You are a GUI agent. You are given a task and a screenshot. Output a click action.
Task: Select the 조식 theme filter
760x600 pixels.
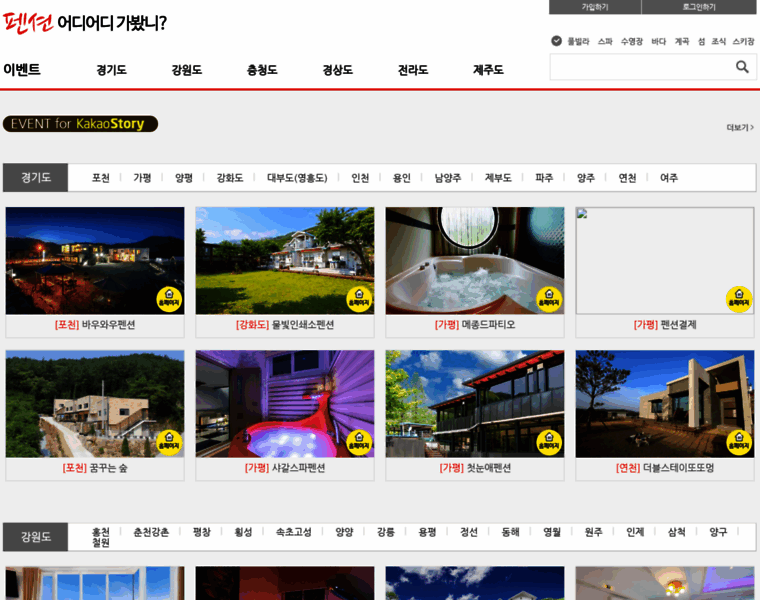718,42
